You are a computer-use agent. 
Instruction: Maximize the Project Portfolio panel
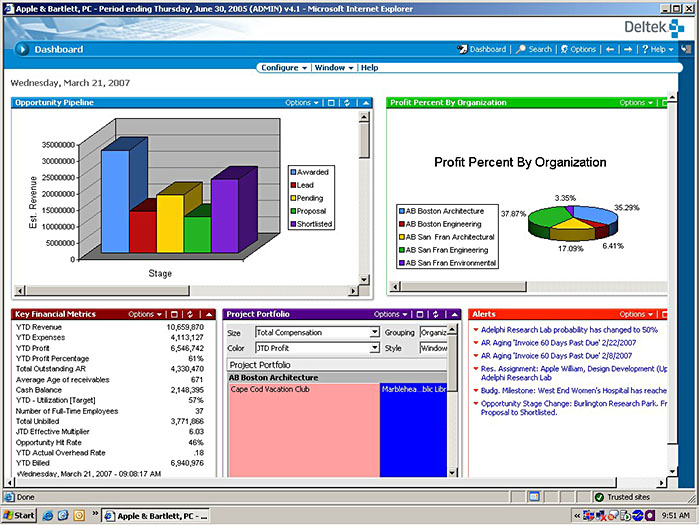tap(420, 314)
